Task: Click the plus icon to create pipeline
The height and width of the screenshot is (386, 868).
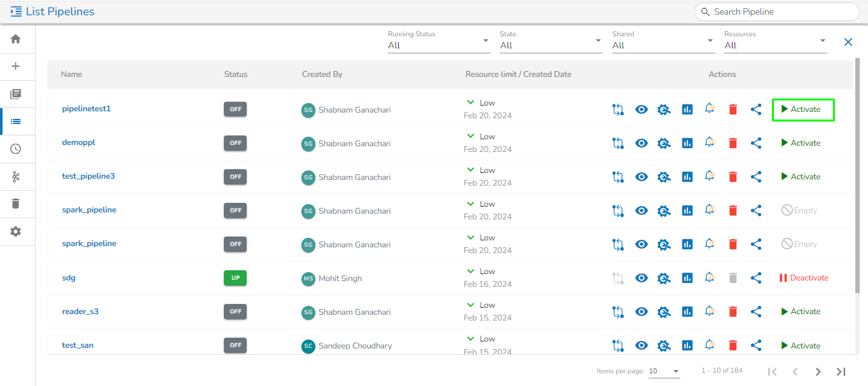Action: 16,66
